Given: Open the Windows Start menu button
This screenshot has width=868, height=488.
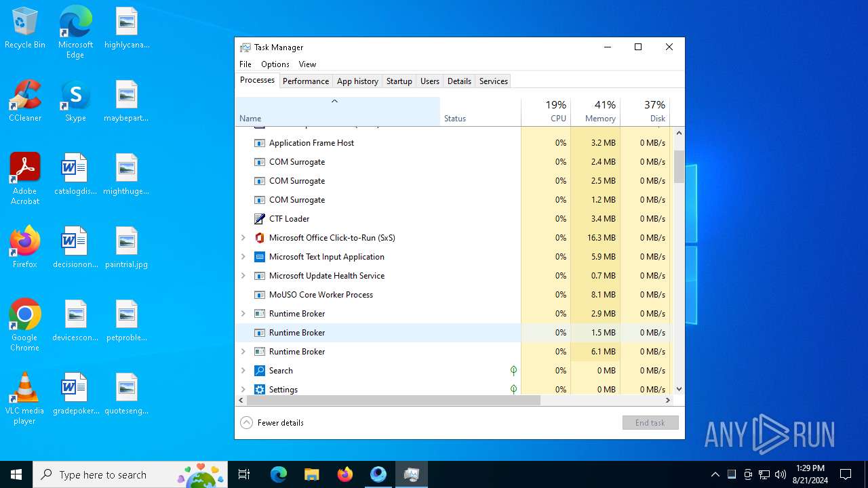Looking at the screenshot, I should click(16, 474).
